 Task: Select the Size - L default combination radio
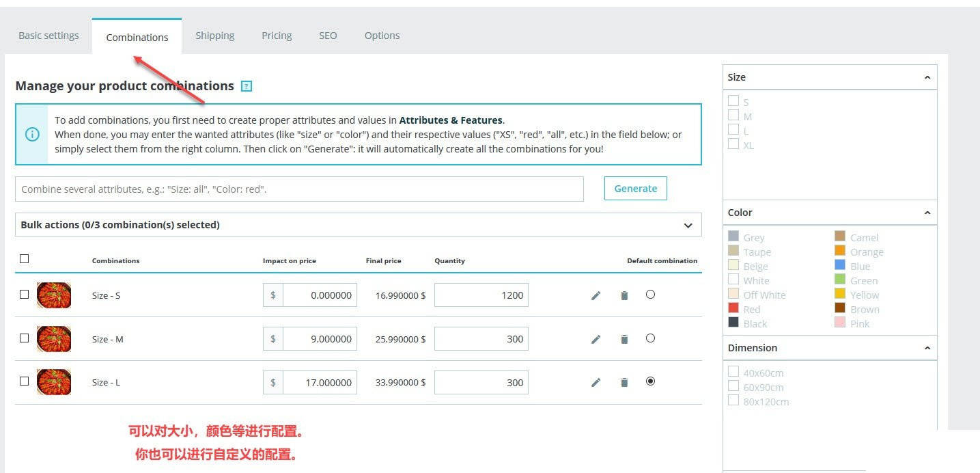[x=650, y=381]
